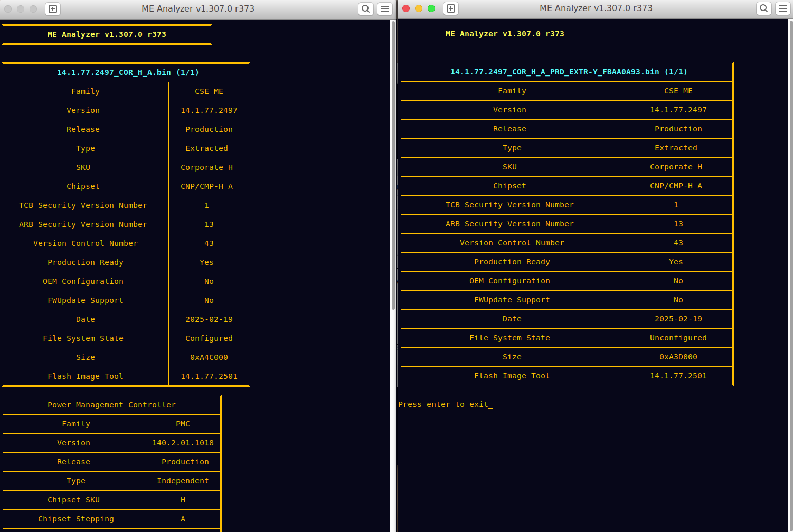
Task: Click the ME Analyzer banner in the right terminal
Action: pos(505,34)
